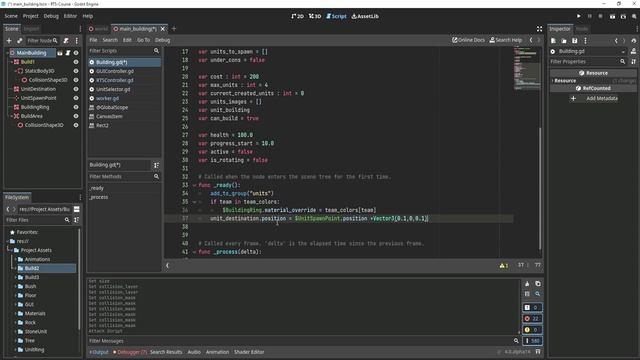Expand the Build3 folder
This screenshot has width=640, height=360.
(16, 277)
